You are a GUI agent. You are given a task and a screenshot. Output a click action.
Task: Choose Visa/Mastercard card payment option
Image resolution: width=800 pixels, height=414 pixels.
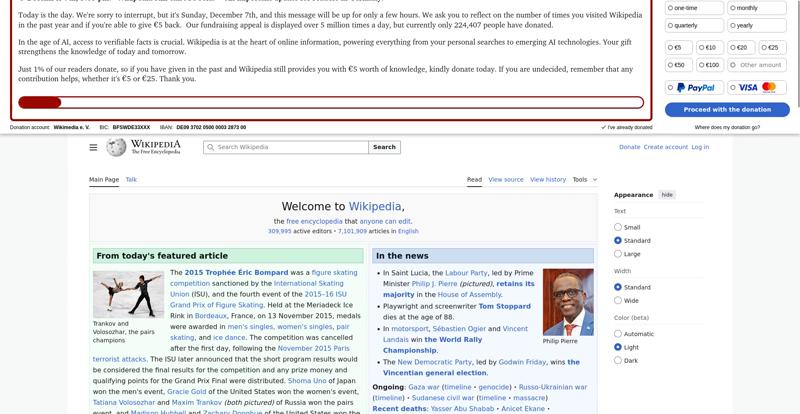pos(758,88)
